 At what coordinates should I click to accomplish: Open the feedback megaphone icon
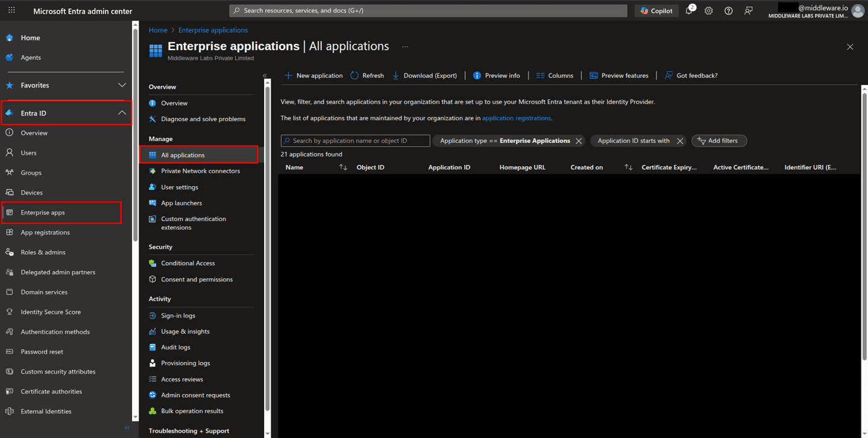tap(748, 10)
